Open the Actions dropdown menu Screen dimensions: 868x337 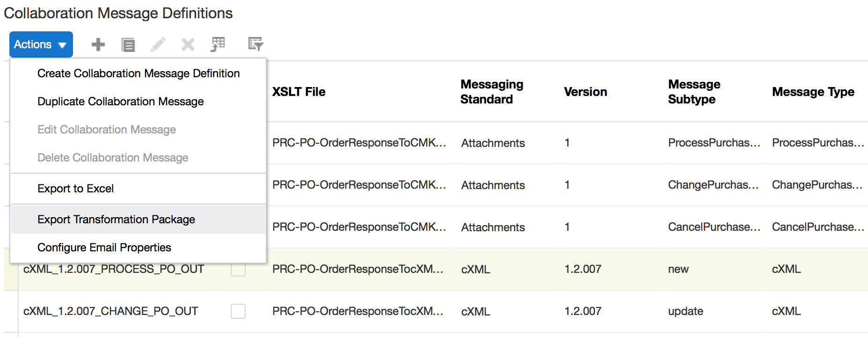pyautogui.click(x=41, y=44)
